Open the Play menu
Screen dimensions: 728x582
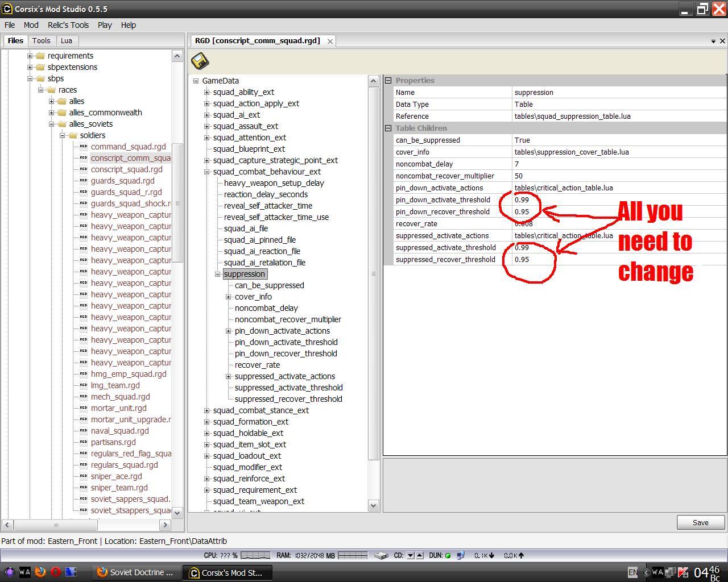pyautogui.click(x=105, y=25)
